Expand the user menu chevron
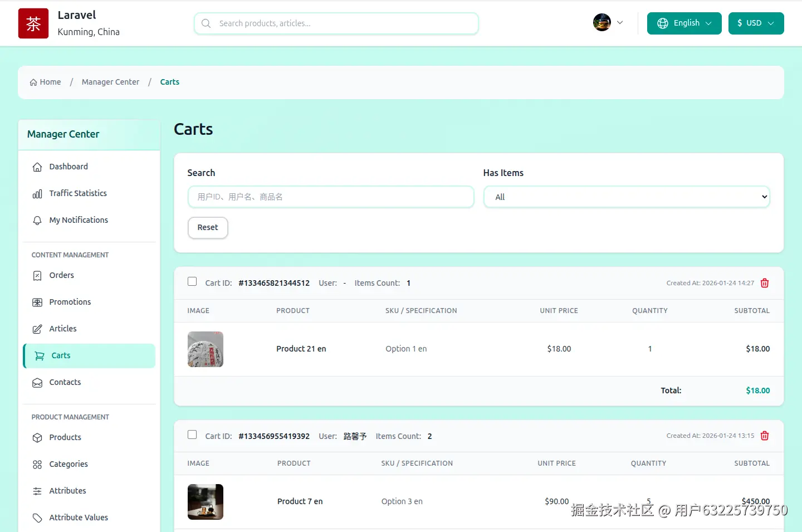This screenshot has width=802, height=532. pos(620,23)
